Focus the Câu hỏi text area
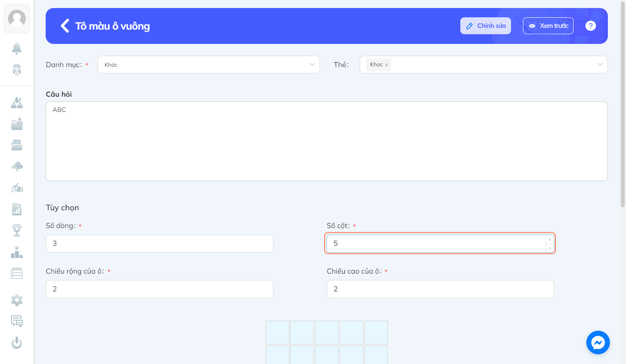626x364 pixels. pyautogui.click(x=327, y=141)
